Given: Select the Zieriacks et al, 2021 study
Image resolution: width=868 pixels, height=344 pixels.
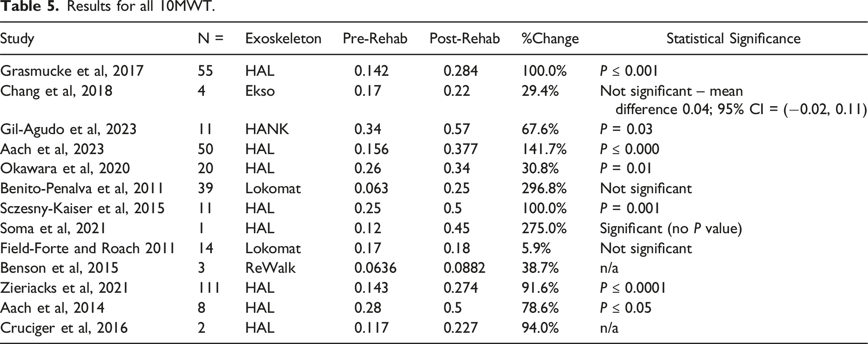Looking at the screenshot, I should click(64, 288).
